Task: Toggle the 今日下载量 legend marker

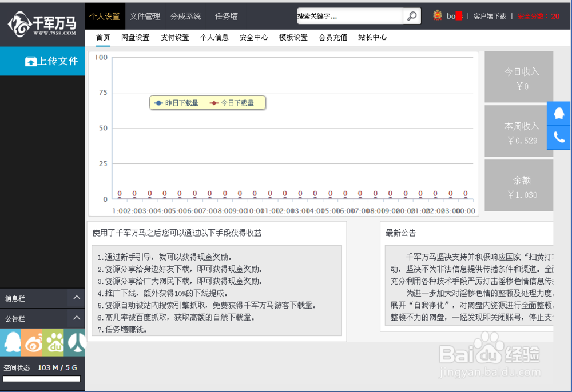Action: tap(214, 103)
